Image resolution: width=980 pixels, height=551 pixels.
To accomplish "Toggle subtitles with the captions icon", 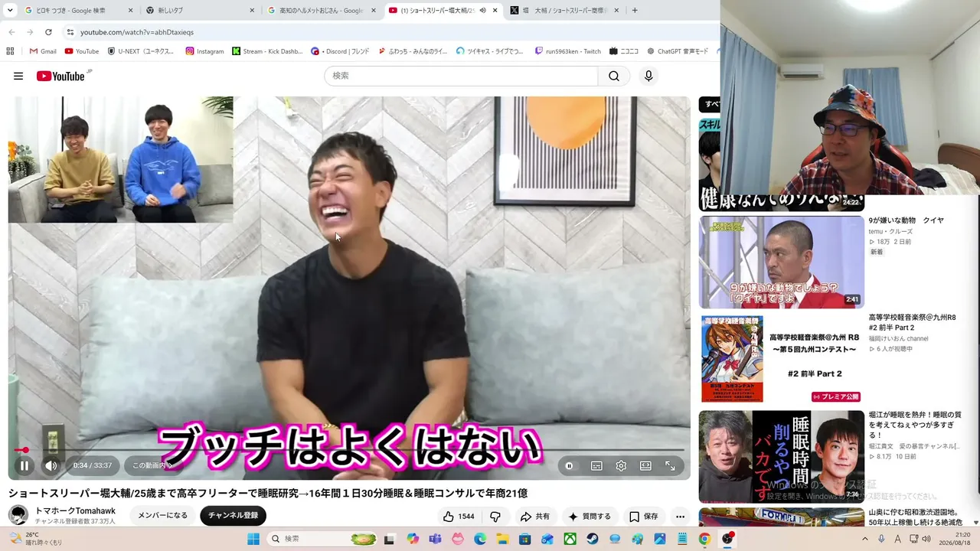I will (596, 465).
